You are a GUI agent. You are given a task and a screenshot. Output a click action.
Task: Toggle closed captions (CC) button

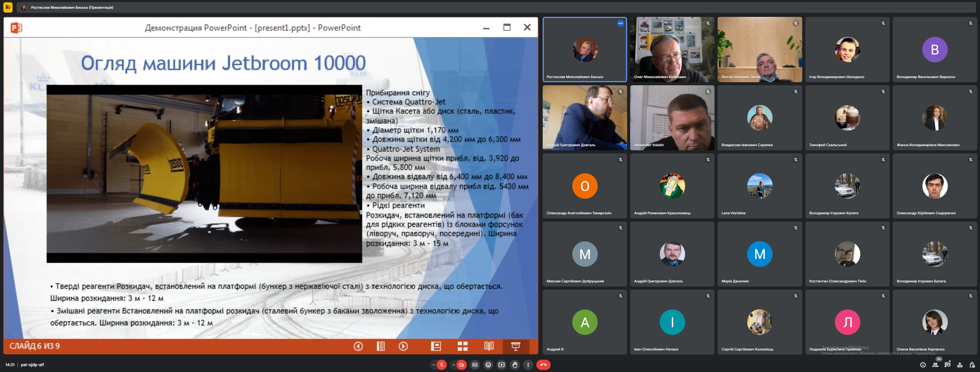point(475,365)
